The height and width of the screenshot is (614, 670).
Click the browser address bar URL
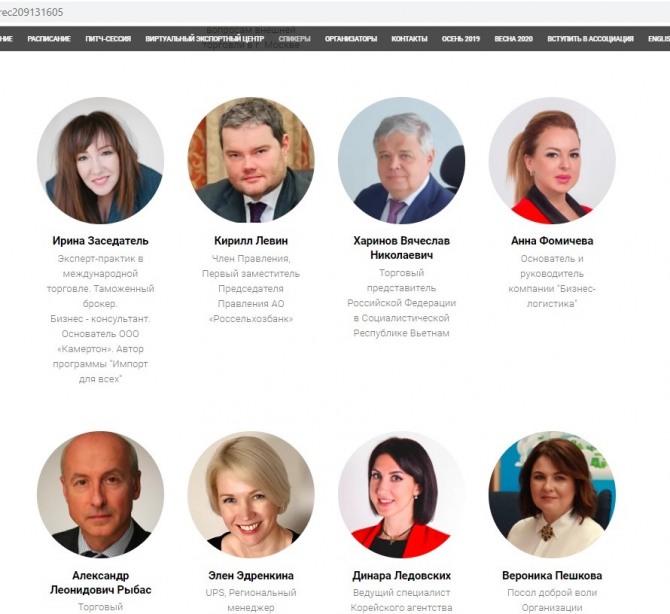pyautogui.click(x=32, y=12)
